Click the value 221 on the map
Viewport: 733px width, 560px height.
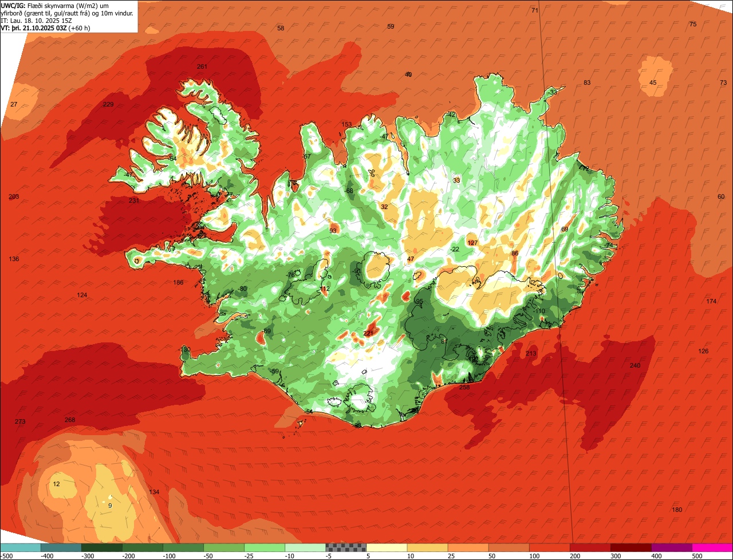click(368, 333)
